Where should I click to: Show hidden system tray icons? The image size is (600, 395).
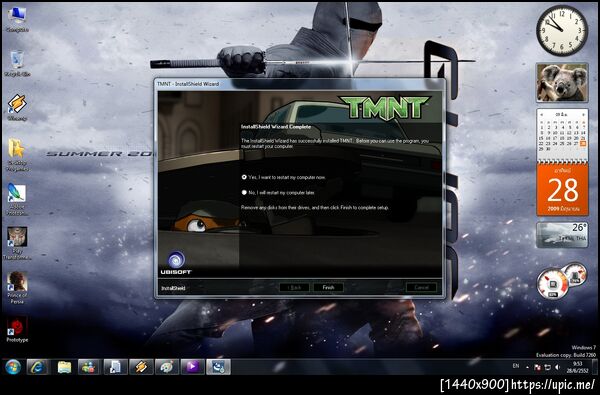[x=527, y=367]
